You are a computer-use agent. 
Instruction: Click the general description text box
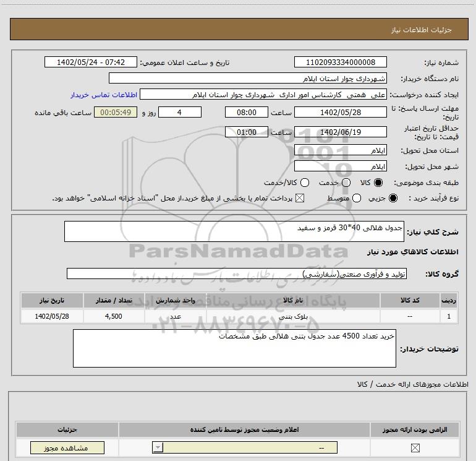coord(234,231)
